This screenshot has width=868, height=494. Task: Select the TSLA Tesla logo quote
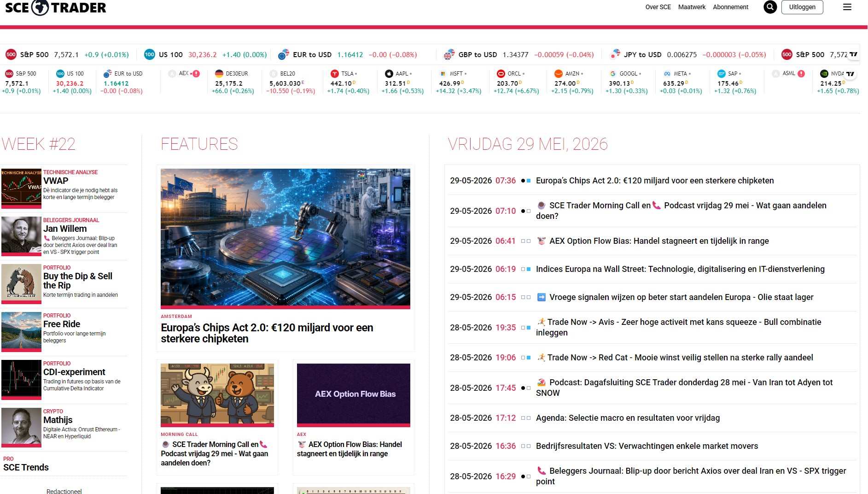click(x=335, y=74)
